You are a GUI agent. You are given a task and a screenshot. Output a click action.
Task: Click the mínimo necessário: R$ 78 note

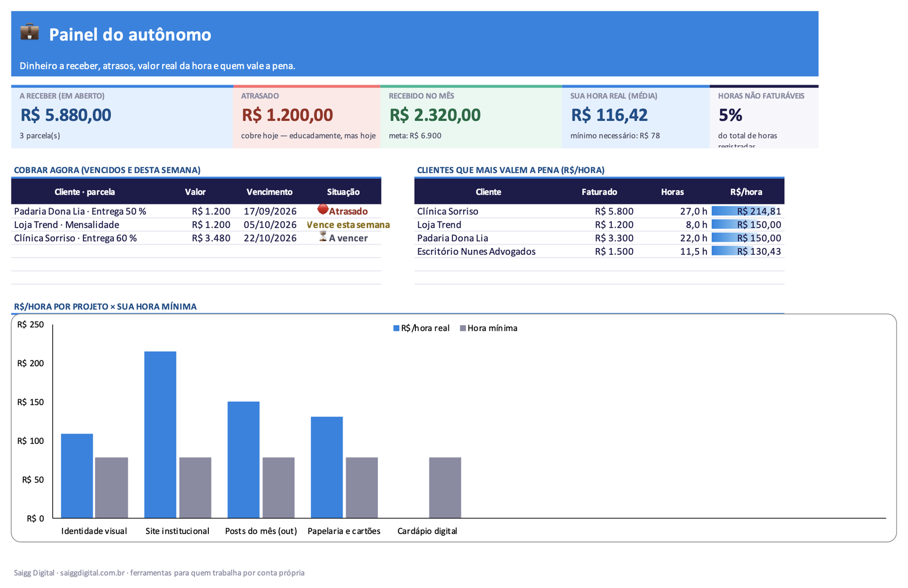pos(615,136)
